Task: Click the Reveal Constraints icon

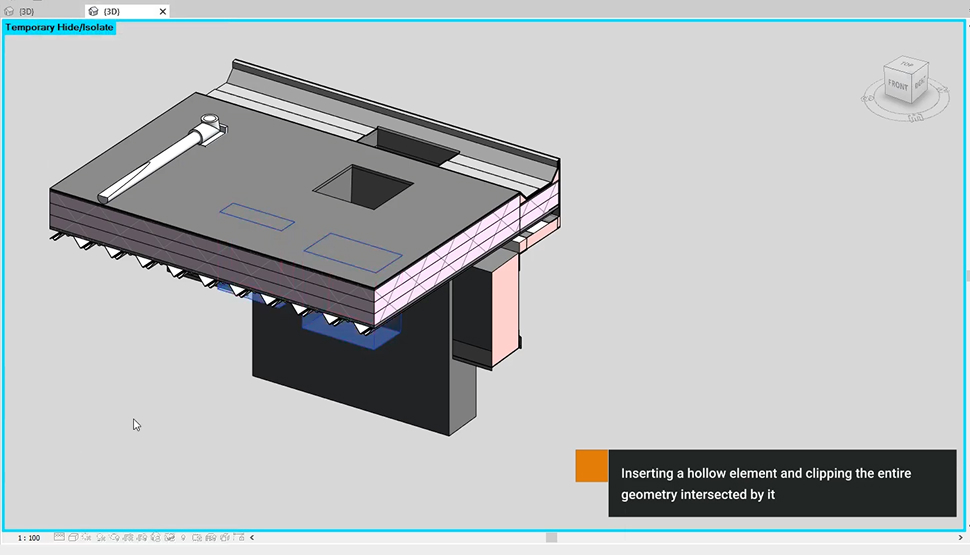Action: pyautogui.click(x=224, y=538)
